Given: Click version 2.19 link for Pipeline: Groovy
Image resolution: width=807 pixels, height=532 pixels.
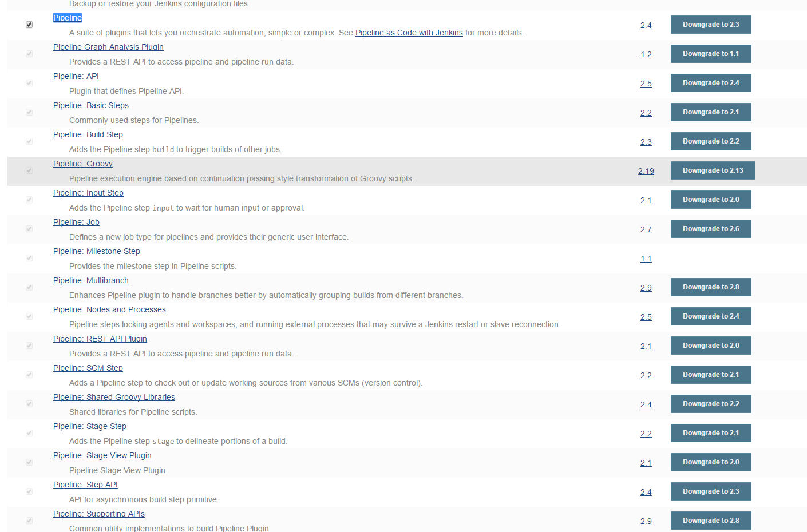Looking at the screenshot, I should coord(646,171).
